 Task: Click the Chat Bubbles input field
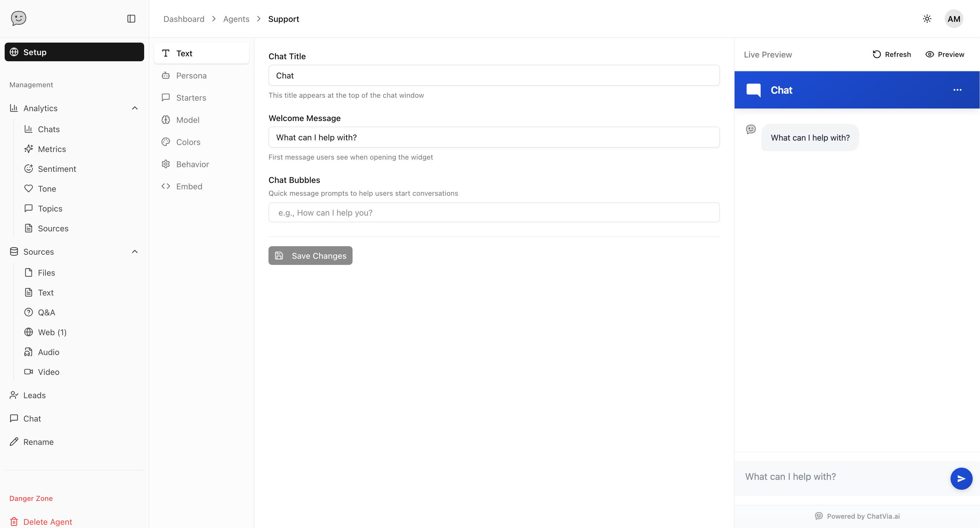[494, 213]
